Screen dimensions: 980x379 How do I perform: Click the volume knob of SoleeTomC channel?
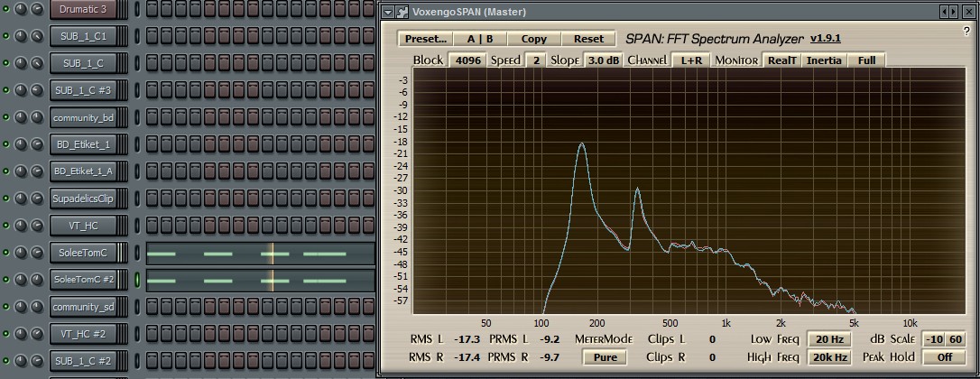click(37, 253)
